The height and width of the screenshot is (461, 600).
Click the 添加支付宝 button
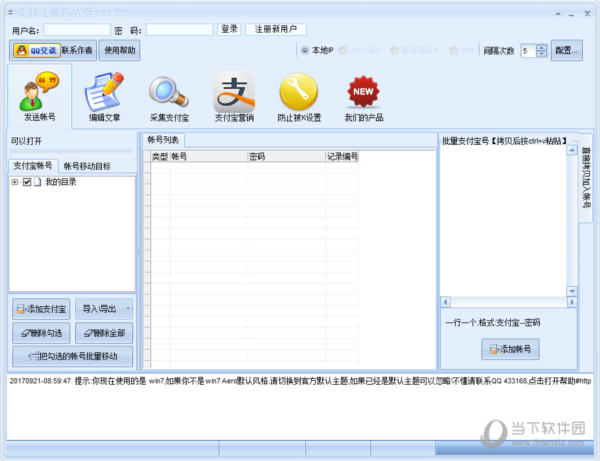point(41,309)
